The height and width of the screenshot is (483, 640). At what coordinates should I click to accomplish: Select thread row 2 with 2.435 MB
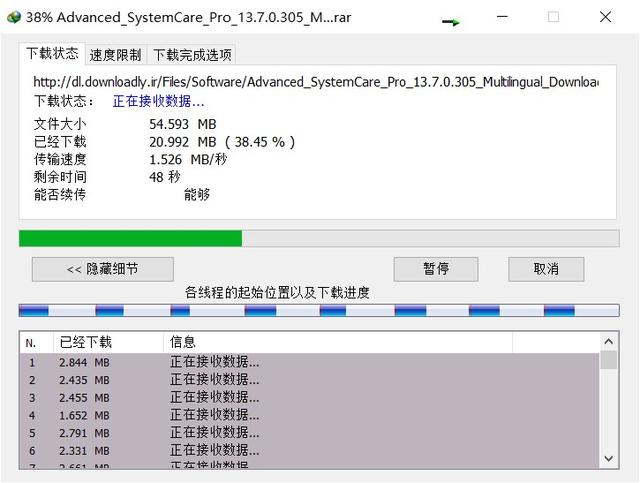click(309, 380)
